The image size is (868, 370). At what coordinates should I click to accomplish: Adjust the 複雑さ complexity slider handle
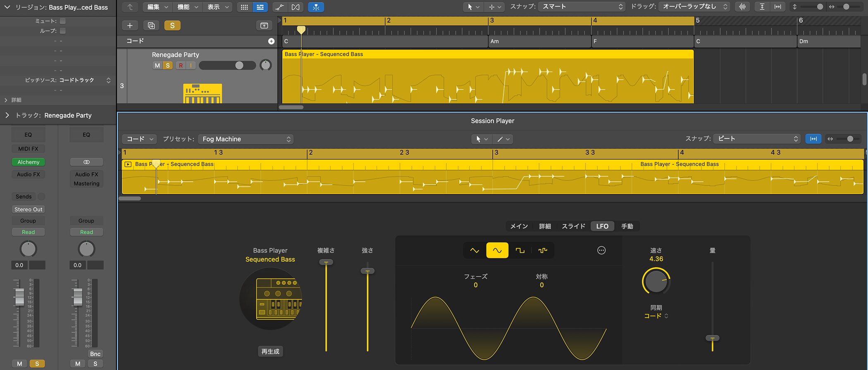coord(326,262)
